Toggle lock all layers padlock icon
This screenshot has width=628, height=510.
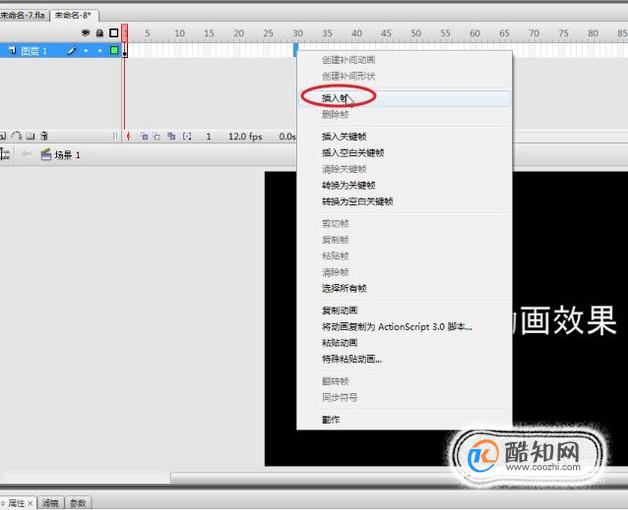coord(100,33)
